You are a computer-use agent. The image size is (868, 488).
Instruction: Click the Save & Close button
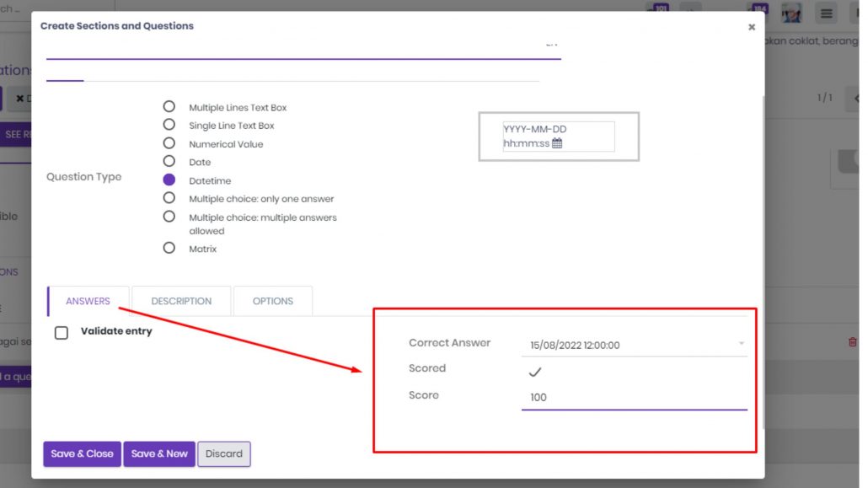click(x=82, y=453)
